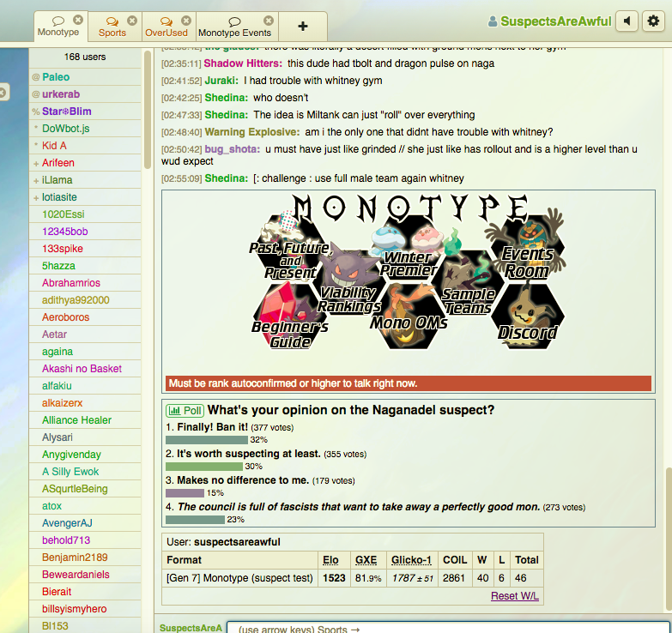Click the 168 users count label
This screenshot has width=672, height=633.
85,57
